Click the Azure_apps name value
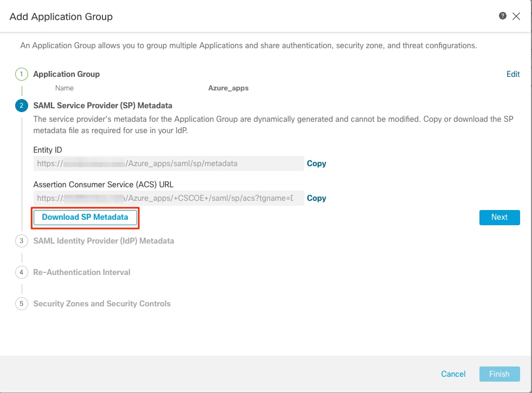Viewport: 532px width, 393px height. [228, 88]
